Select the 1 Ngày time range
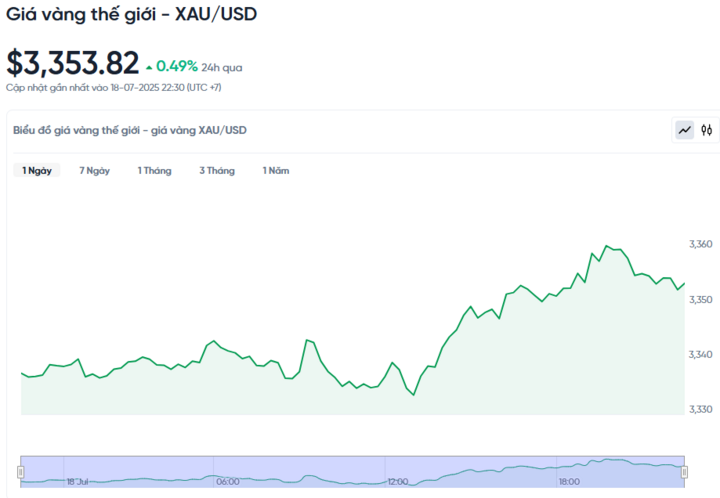720x498 pixels. 37,171
